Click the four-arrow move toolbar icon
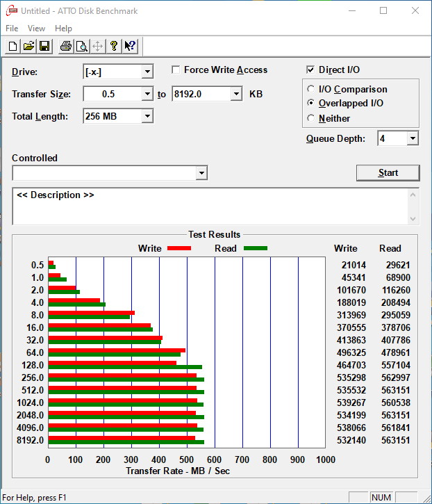The height and width of the screenshot is (504, 432). pos(98,47)
